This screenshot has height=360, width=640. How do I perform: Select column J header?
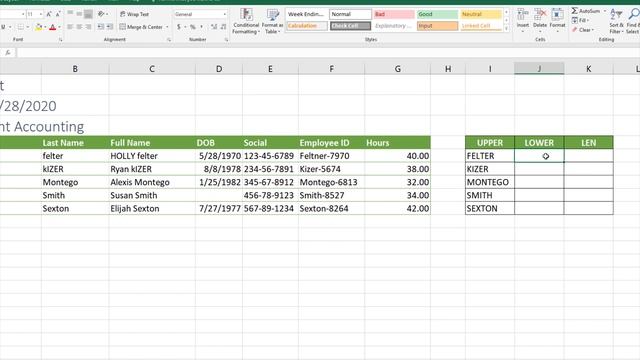[539, 69]
